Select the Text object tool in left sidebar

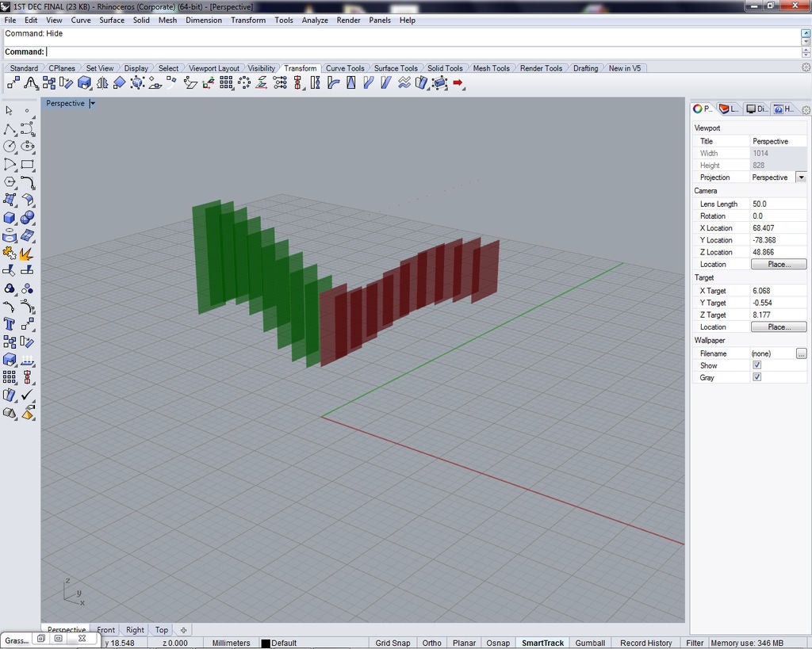coord(10,324)
